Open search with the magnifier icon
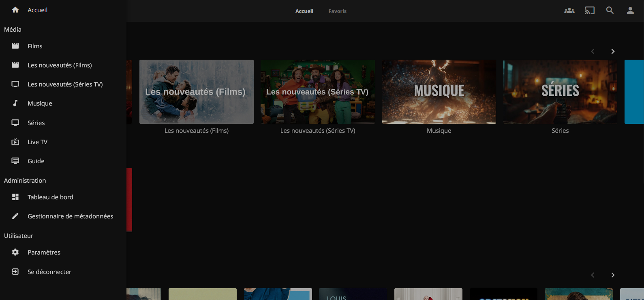The height and width of the screenshot is (300, 644). pyautogui.click(x=610, y=11)
